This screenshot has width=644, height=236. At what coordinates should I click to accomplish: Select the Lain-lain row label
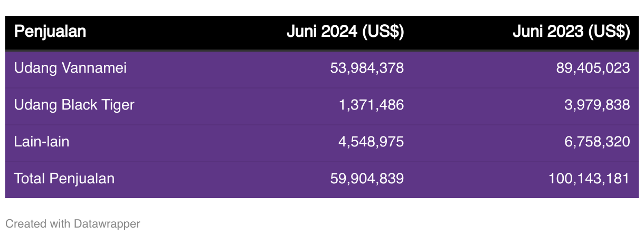[42, 142]
